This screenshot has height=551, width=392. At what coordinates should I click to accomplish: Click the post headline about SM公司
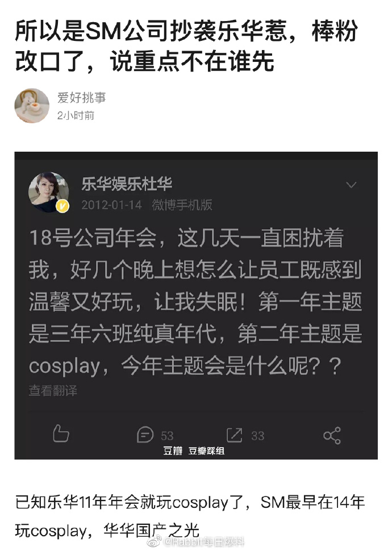[186, 46]
